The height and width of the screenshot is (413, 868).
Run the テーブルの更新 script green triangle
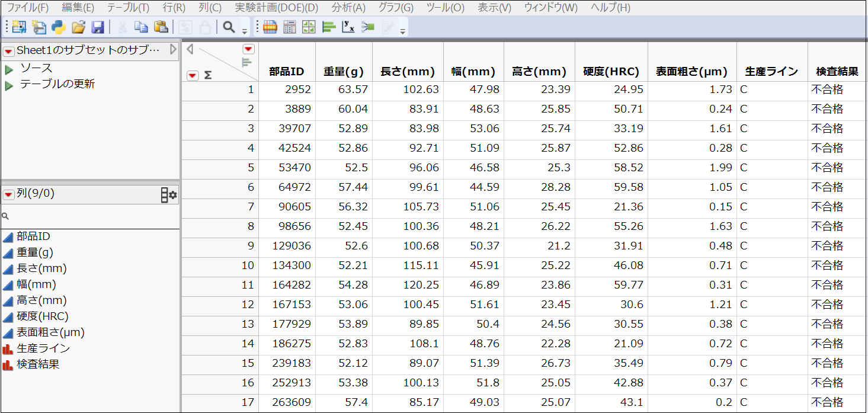point(9,86)
